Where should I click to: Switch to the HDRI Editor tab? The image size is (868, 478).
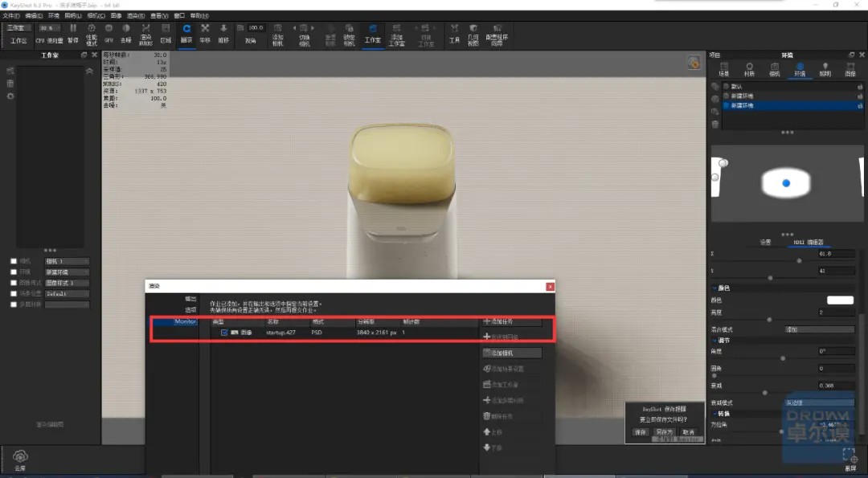click(x=809, y=243)
